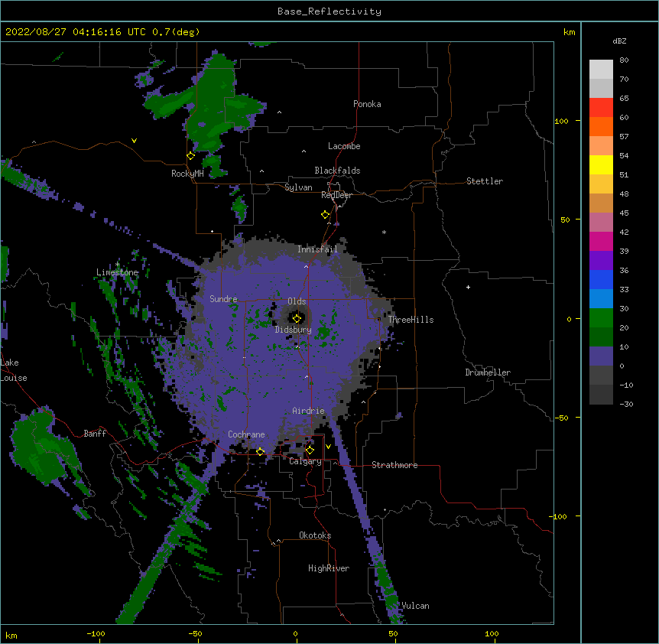Click the dBZ legend heading
Image resolution: width=659 pixels, height=644 pixels.
tap(619, 41)
